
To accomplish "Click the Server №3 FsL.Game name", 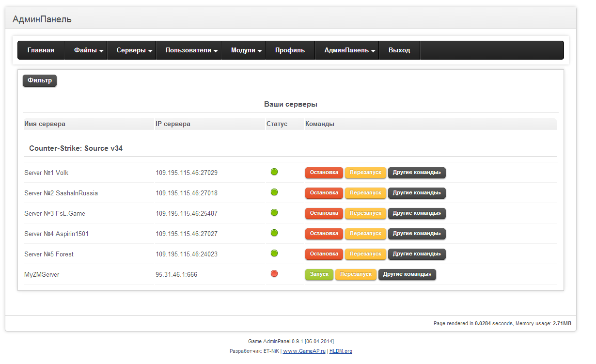I will click(55, 213).
